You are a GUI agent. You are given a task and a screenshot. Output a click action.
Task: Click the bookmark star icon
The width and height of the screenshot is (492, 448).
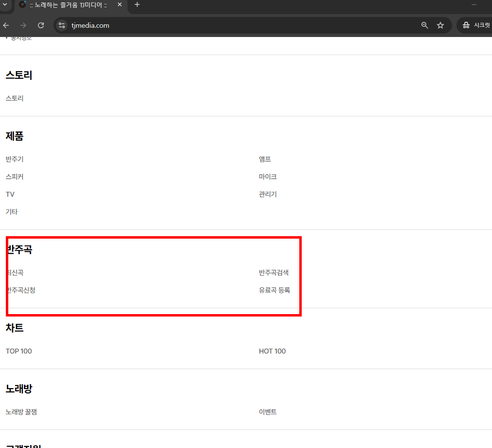pos(440,25)
